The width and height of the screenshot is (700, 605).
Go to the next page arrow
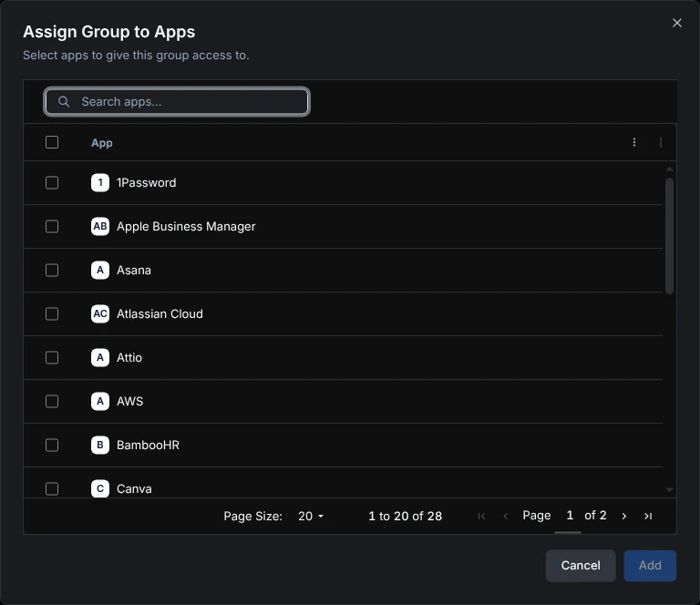[624, 517]
